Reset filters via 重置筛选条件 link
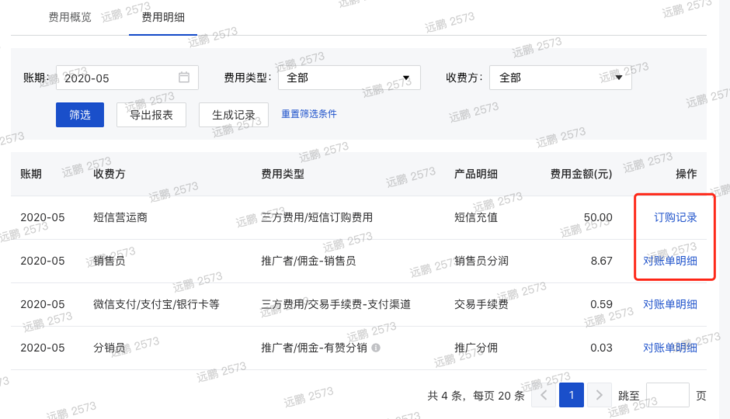Viewport: 730px width, 419px height. pyautogui.click(x=309, y=114)
